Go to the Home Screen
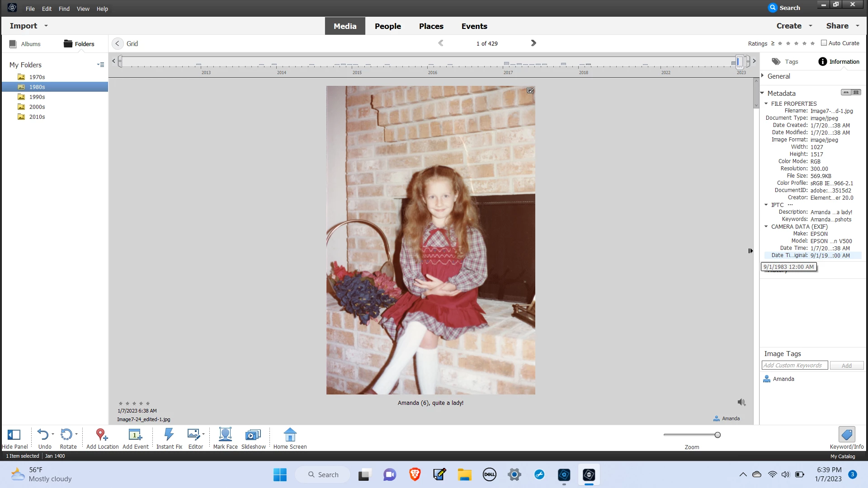Screen dimensions: 868x488 click(x=290, y=435)
